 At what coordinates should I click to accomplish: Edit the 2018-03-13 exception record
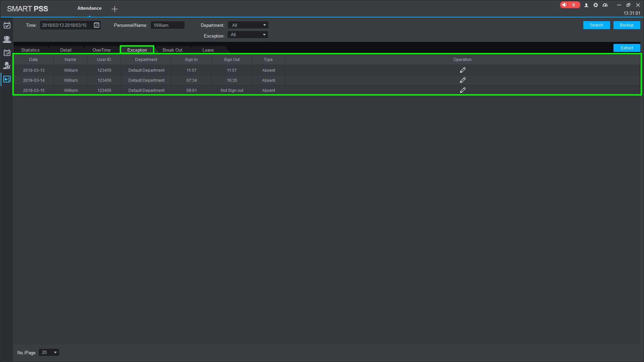[463, 70]
